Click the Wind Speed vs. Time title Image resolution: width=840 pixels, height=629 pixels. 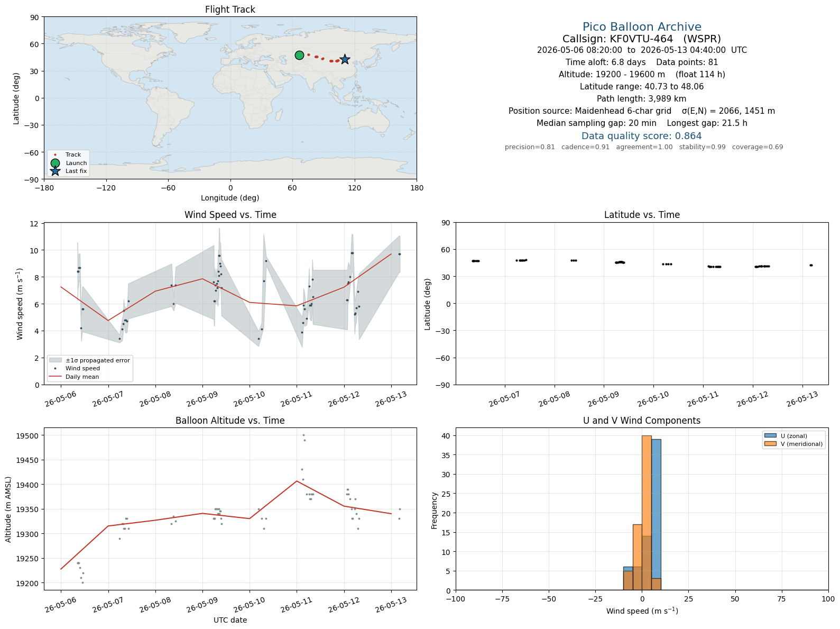[x=230, y=215]
